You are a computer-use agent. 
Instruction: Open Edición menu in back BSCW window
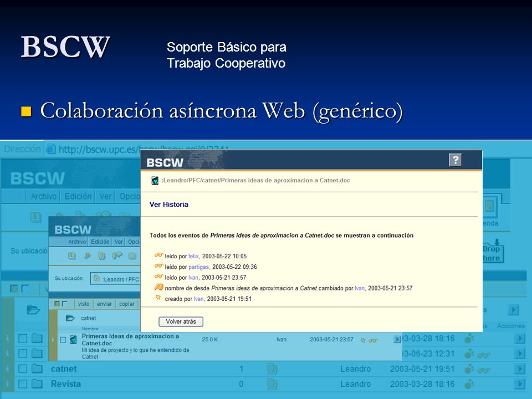coord(78,196)
